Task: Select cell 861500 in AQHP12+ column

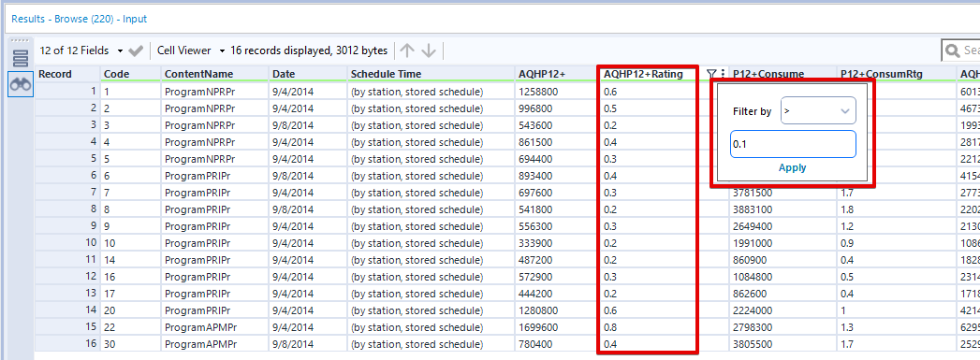Action: [556, 141]
